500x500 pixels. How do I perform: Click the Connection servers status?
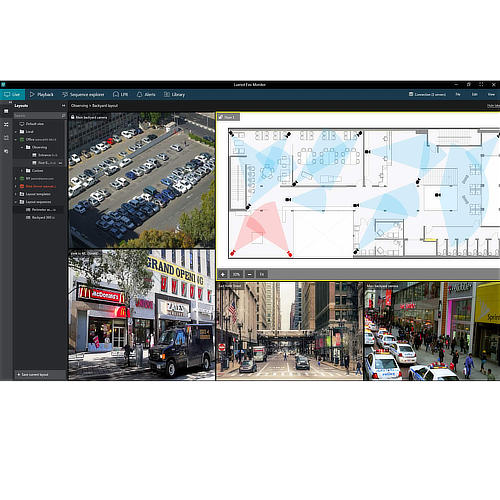click(x=427, y=95)
